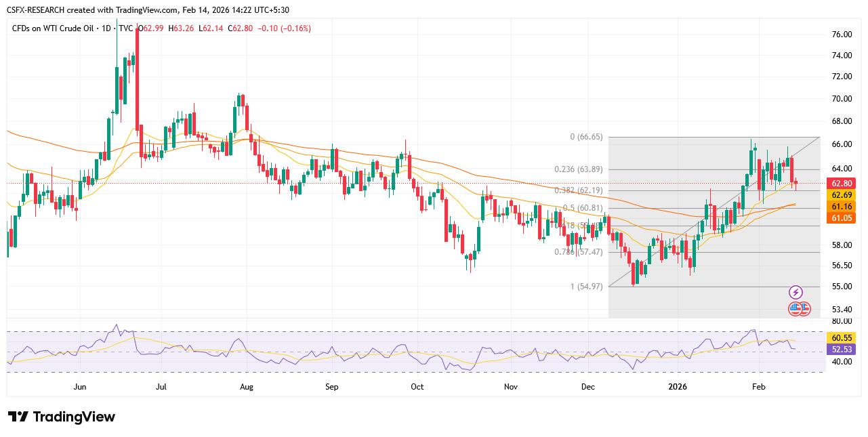Click the purple lightning bolt icon
This screenshot has height=437, width=868.
[x=796, y=293]
